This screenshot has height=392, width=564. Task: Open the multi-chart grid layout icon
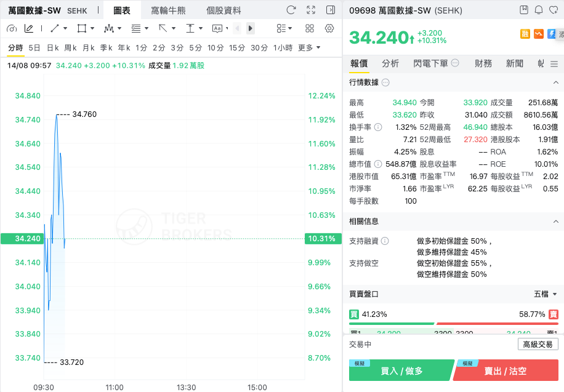[x=309, y=28]
